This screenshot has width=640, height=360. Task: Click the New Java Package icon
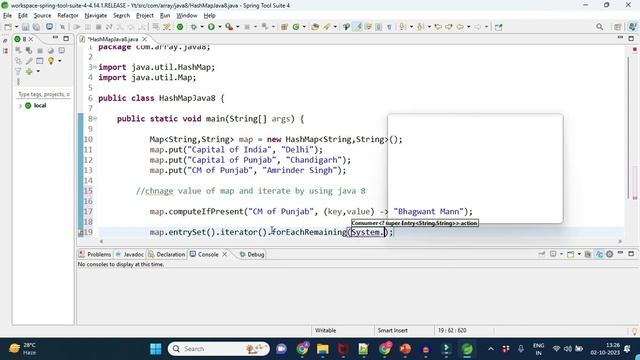point(284,27)
